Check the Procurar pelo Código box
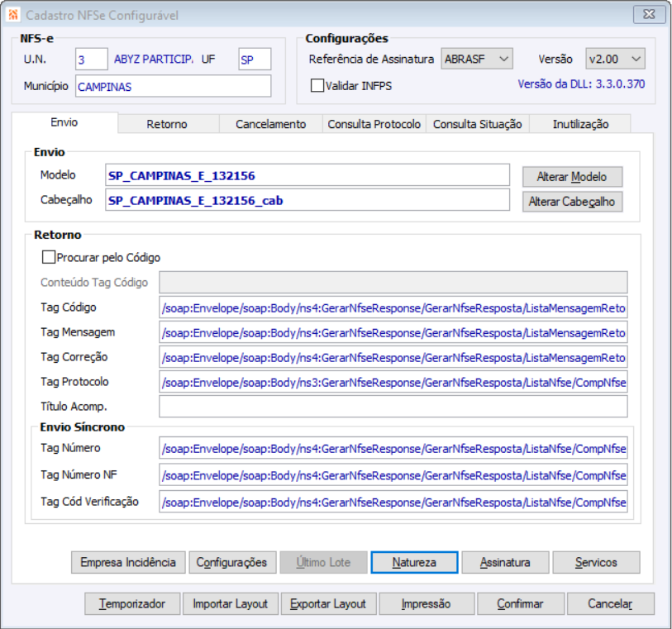 coord(49,258)
